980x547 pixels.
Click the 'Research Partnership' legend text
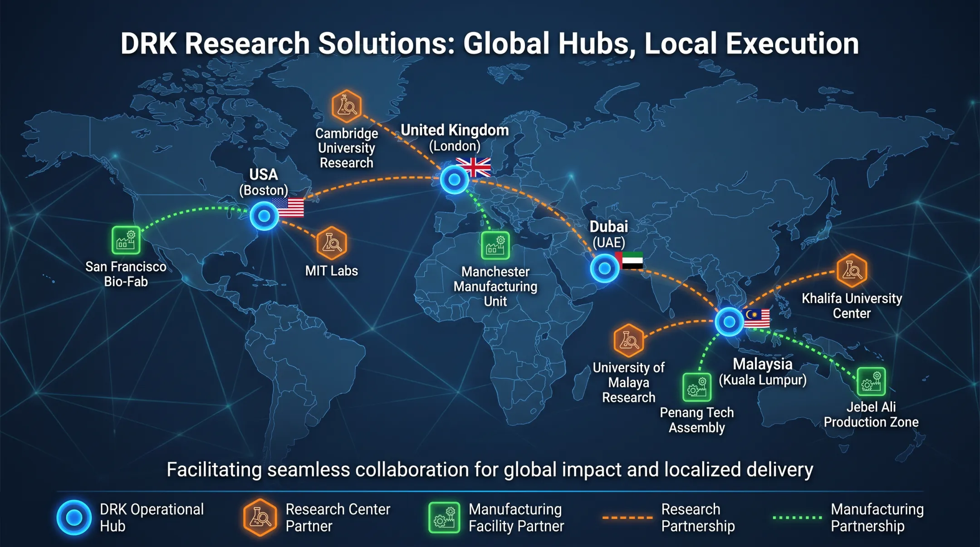[698, 518]
